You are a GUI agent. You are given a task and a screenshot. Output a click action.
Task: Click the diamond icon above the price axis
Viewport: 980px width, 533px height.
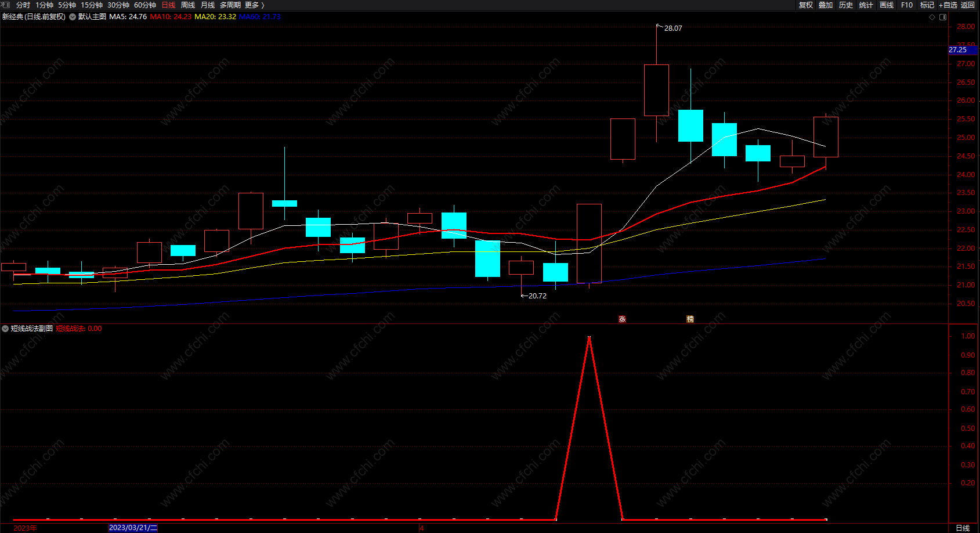coord(932,17)
